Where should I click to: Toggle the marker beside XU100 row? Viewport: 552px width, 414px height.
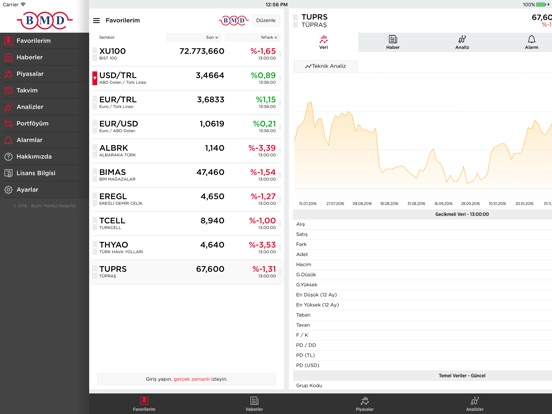pos(95,54)
